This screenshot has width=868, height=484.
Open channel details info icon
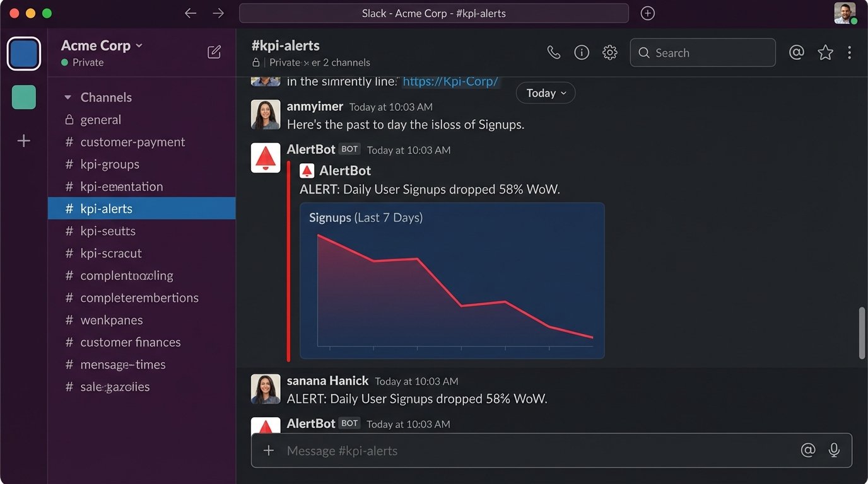click(x=582, y=53)
